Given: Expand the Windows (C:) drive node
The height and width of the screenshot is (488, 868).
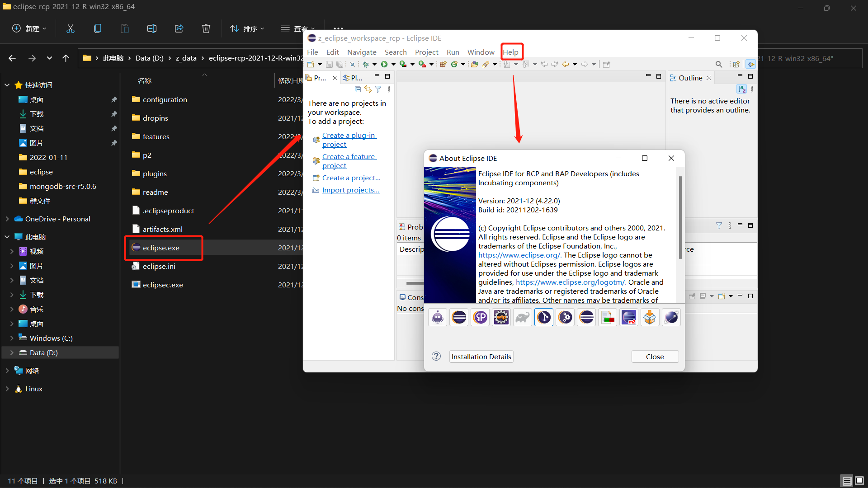Looking at the screenshot, I should 12,338.
